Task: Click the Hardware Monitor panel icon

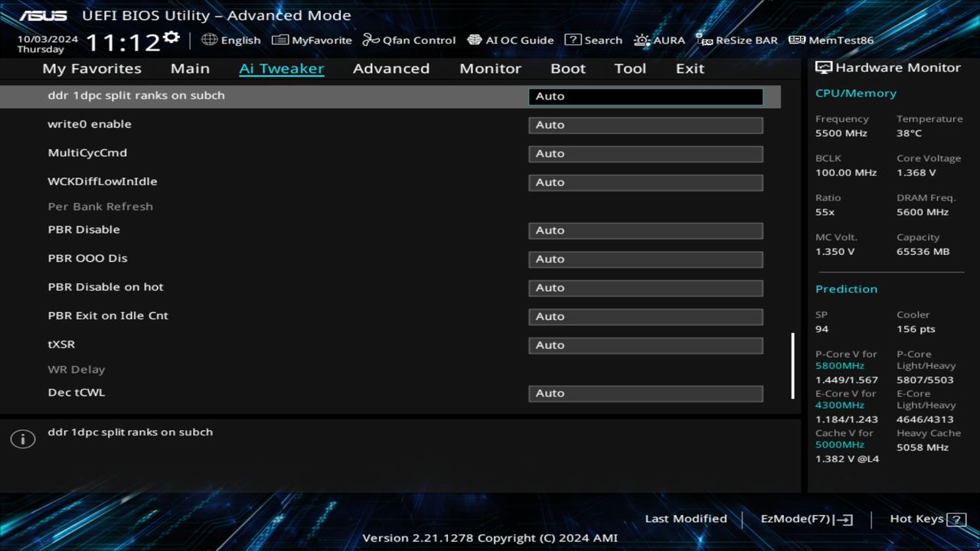Action: [x=824, y=67]
